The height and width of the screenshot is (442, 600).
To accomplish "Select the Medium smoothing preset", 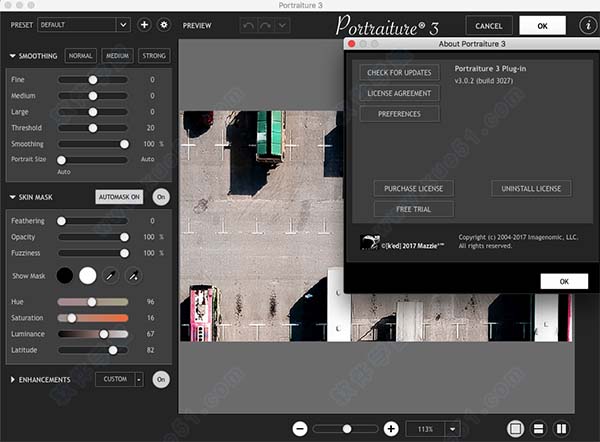I will coord(117,56).
